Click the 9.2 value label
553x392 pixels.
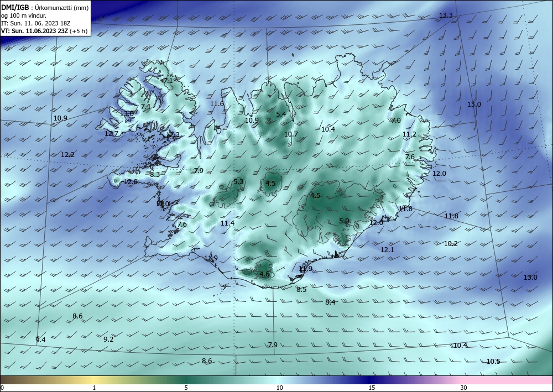click(x=108, y=339)
